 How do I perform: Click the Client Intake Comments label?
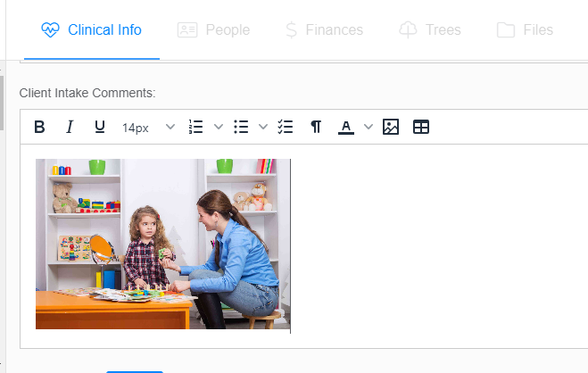click(x=87, y=93)
